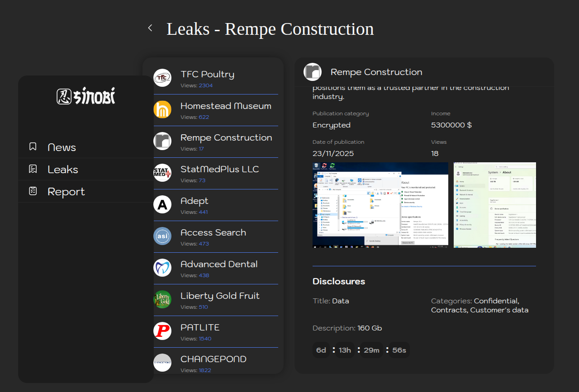579x392 pixels.
Task: Open the Report menu item
Action: coord(66,192)
